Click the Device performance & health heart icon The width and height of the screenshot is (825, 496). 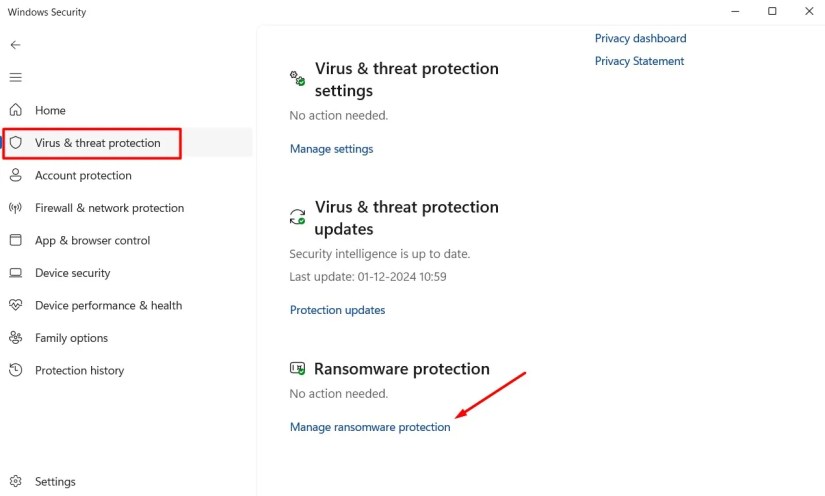click(x=15, y=305)
